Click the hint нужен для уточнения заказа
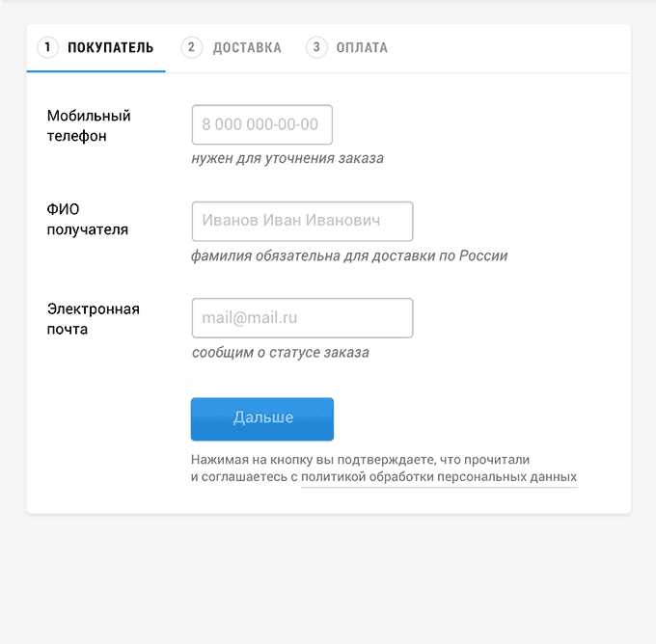 tap(287, 158)
